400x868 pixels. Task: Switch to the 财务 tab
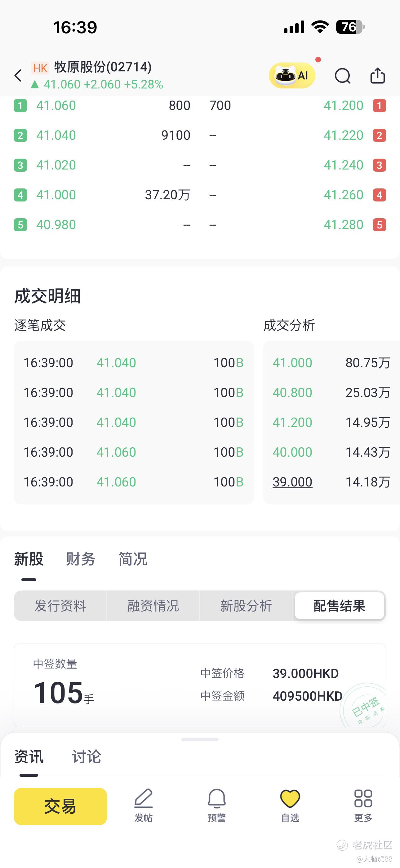click(x=81, y=559)
